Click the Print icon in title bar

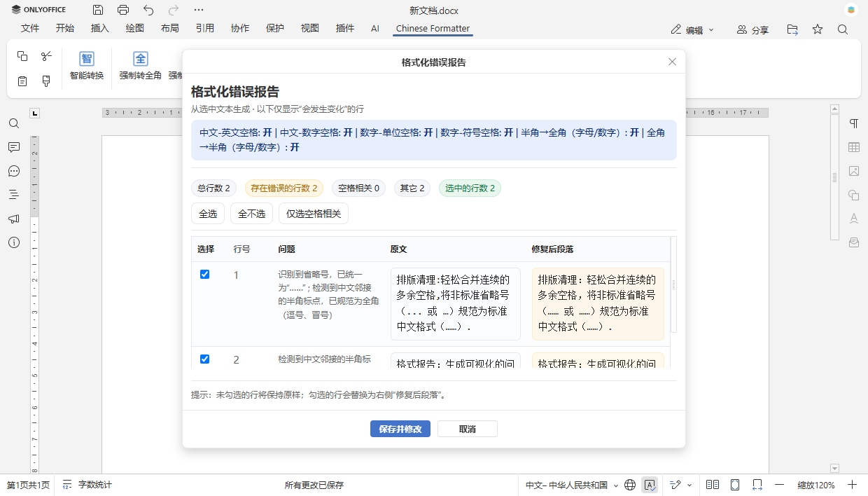click(x=123, y=10)
